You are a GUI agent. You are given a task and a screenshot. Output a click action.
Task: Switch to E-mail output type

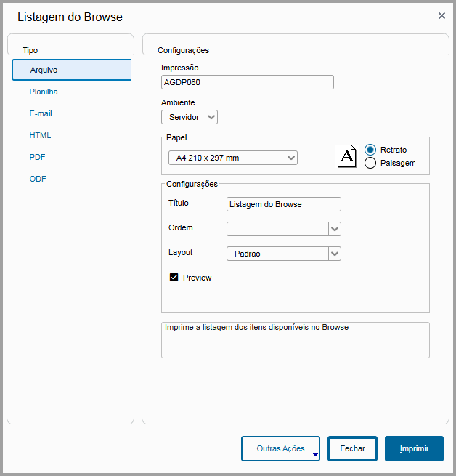click(x=41, y=113)
